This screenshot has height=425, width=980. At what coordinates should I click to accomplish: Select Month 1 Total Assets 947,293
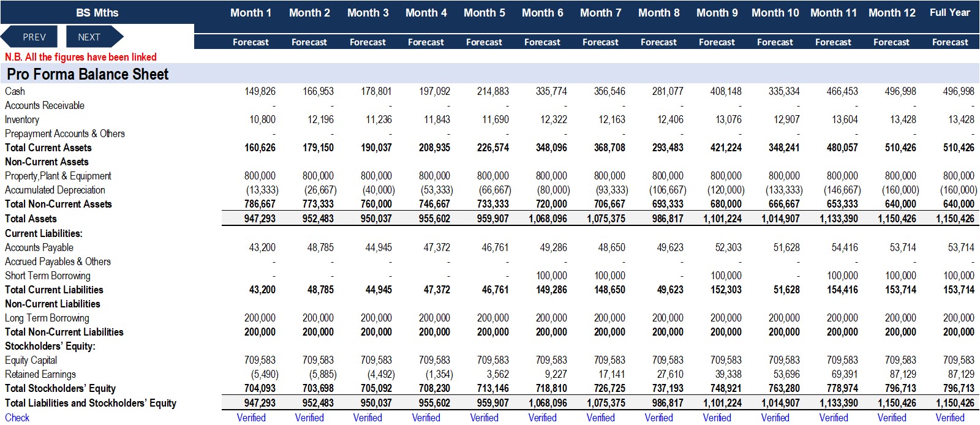(x=260, y=219)
